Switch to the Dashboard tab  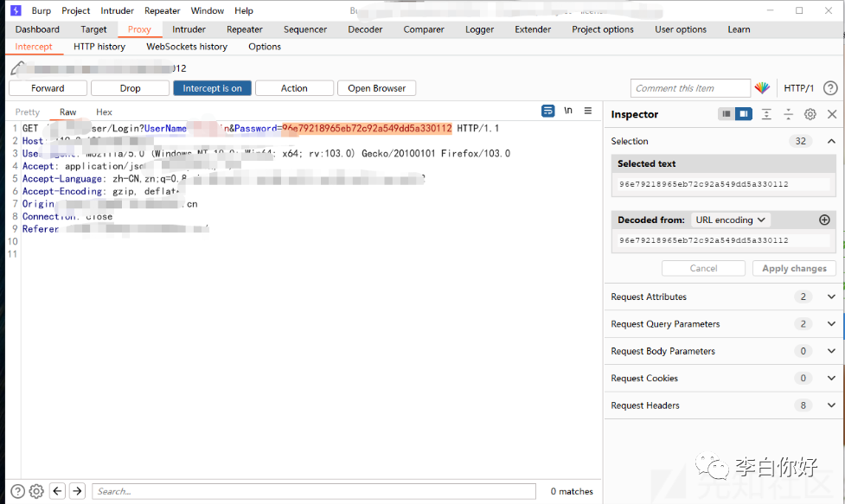coord(37,29)
